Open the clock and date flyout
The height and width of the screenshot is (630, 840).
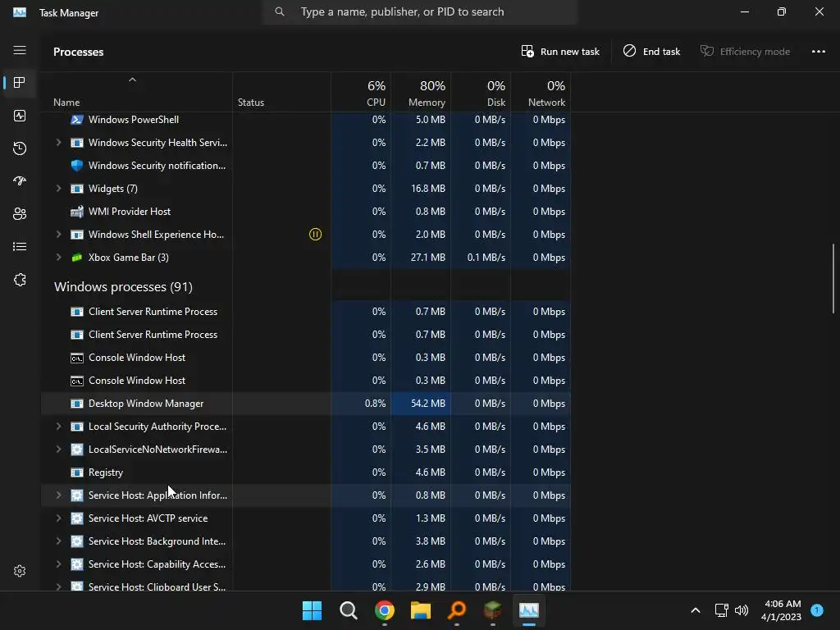pos(781,610)
